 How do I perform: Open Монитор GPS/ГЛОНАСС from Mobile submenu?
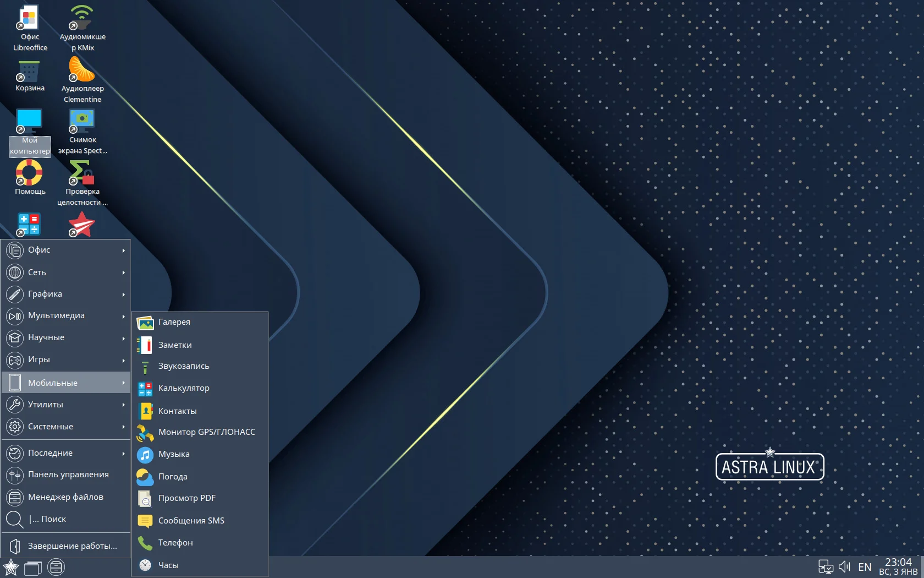point(206,432)
